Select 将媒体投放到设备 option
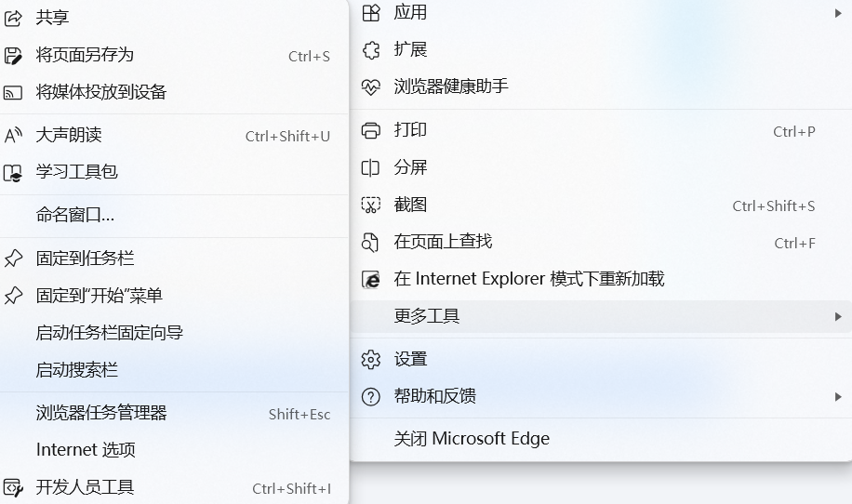852x504 pixels. click(x=174, y=92)
